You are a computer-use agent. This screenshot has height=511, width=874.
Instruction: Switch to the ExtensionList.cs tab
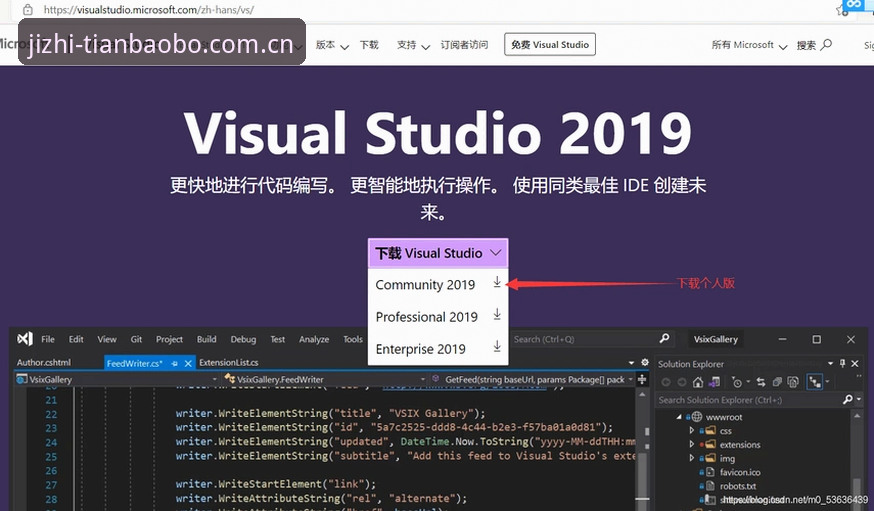[x=229, y=362]
